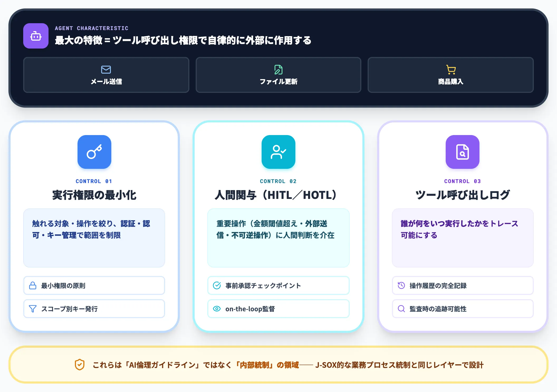Click the CONTROL 03 label
Screen dimensions: 557x392
(463, 181)
